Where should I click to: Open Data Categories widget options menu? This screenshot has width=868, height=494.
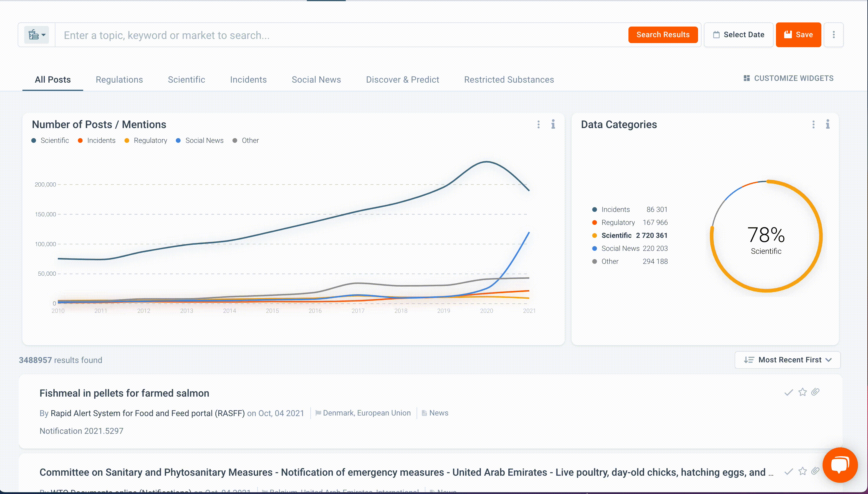[813, 125]
